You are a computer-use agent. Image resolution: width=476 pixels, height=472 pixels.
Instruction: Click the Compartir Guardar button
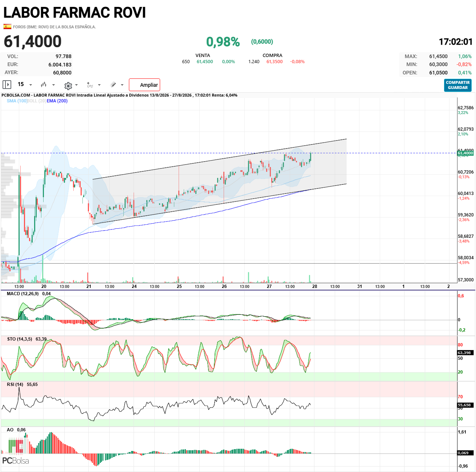click(x=458, y=85)
